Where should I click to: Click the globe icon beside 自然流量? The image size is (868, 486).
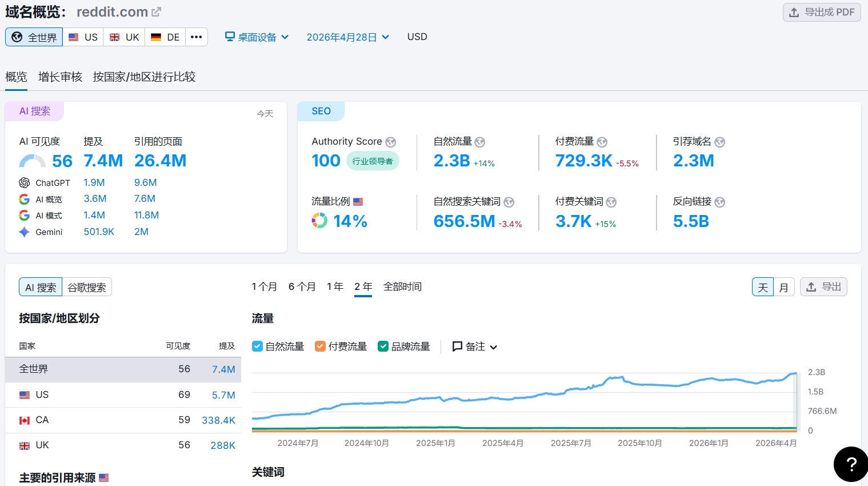(480, 142)
